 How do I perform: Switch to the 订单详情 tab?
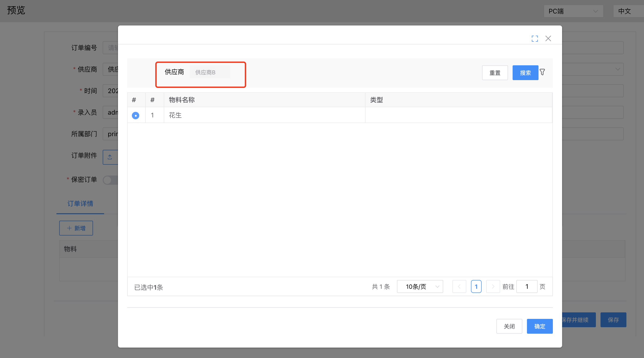coord(80,204)
